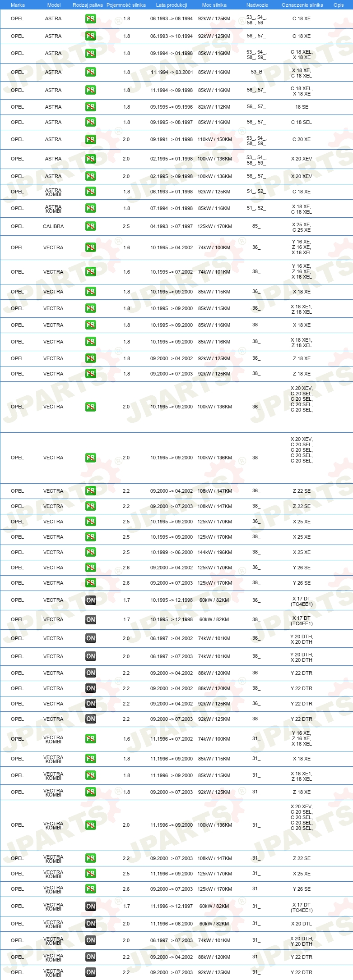Click petrol icon in Astra 18 SE row
The image size is (353, 980).
point(90,107)
